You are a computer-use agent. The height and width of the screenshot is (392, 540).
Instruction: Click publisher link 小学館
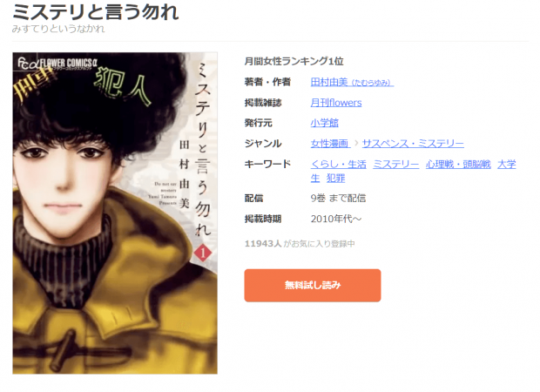[324, 123]
